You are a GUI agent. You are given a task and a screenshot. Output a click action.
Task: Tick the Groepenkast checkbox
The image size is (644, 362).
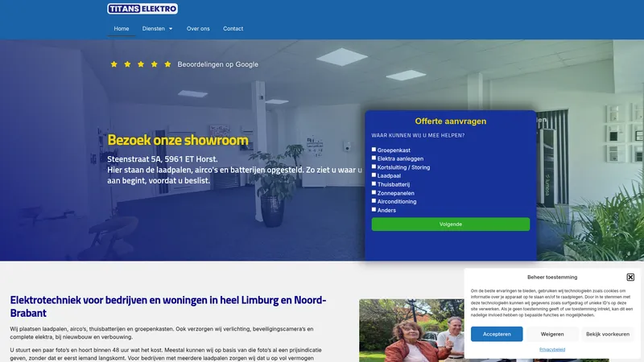point(374,150)
